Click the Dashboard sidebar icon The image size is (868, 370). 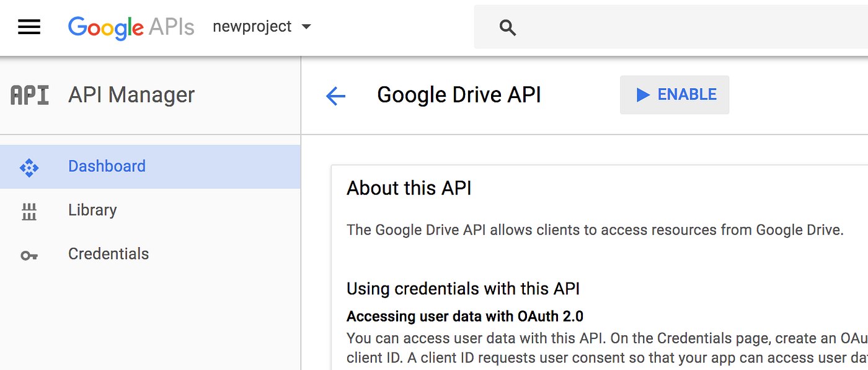29,167
